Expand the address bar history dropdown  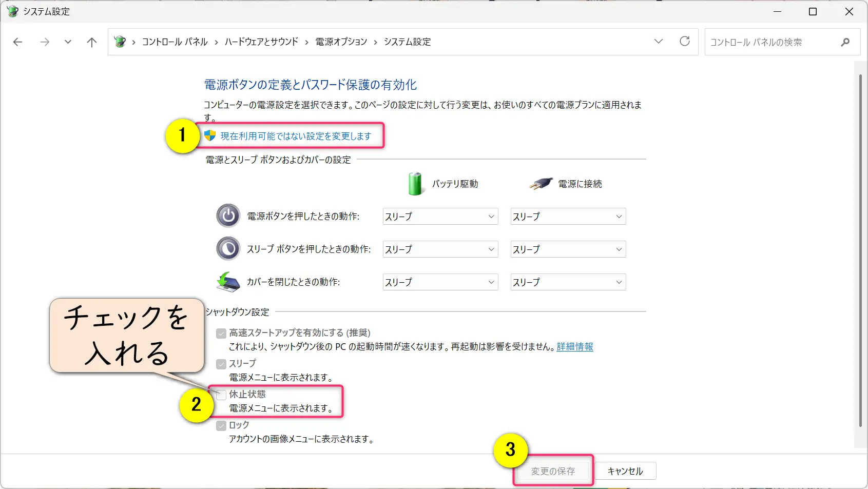click(659, 41)
